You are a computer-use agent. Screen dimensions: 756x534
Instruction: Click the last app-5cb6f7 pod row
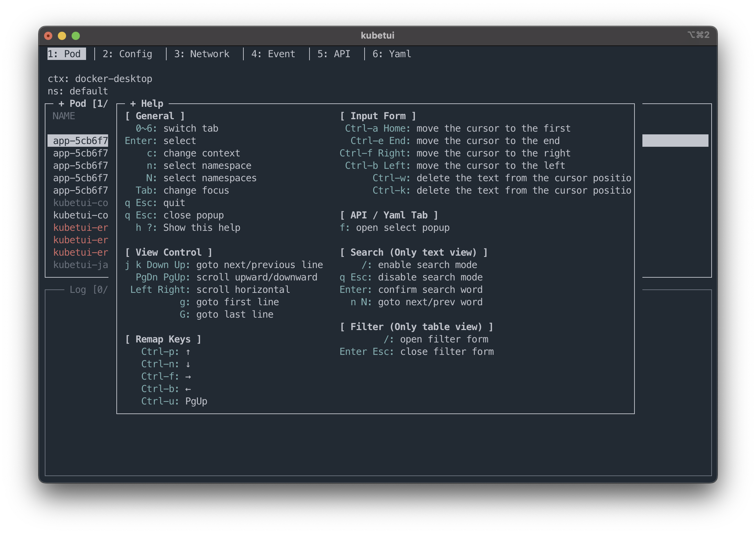(x=80, y=191)
